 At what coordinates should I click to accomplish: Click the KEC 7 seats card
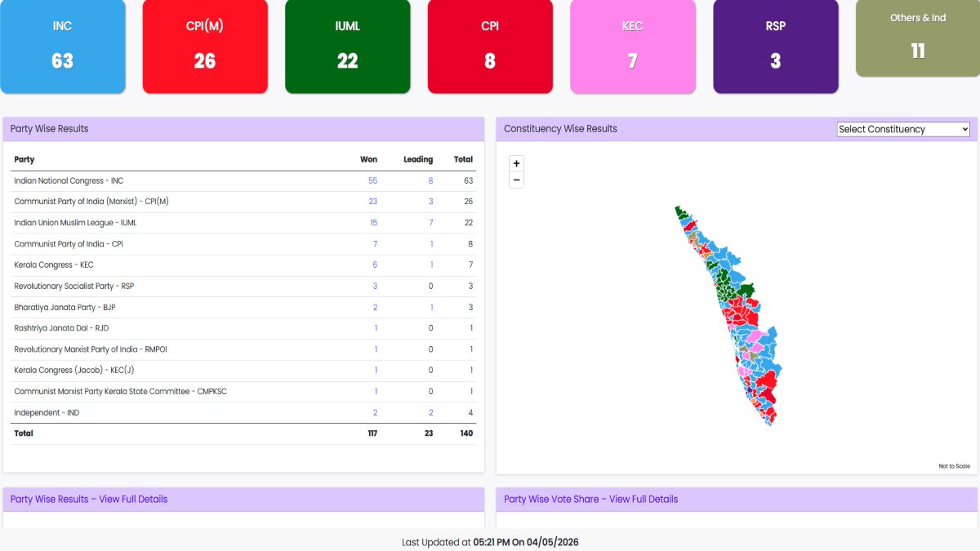pos(633,47)
